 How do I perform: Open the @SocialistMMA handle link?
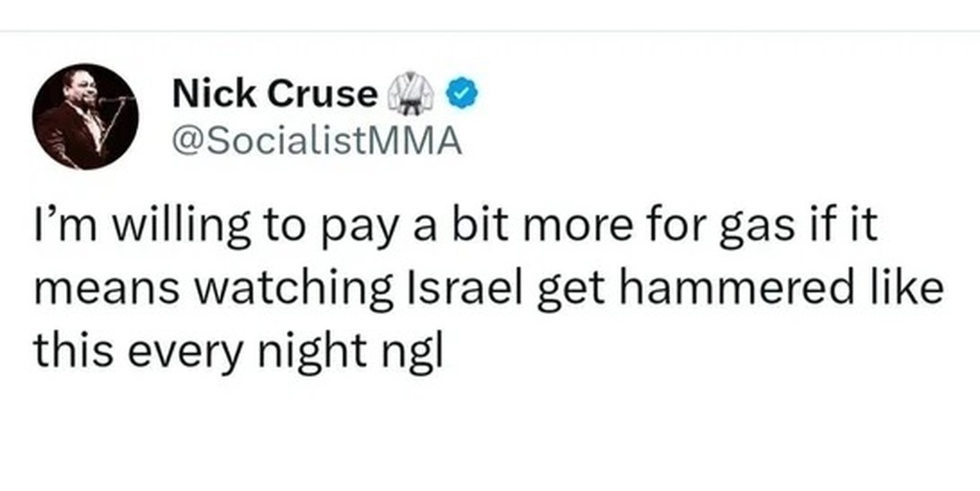(x=316, y=141)
